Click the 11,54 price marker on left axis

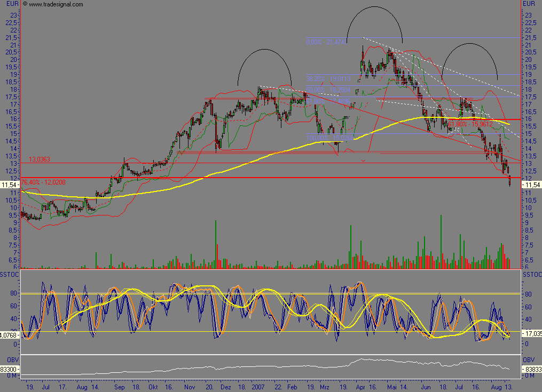9,185
